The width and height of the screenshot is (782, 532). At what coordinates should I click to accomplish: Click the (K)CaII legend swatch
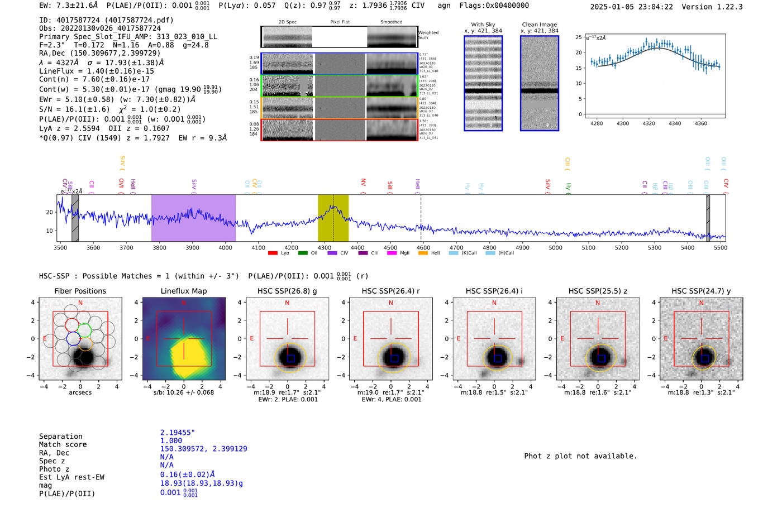[x=454, y=253]
